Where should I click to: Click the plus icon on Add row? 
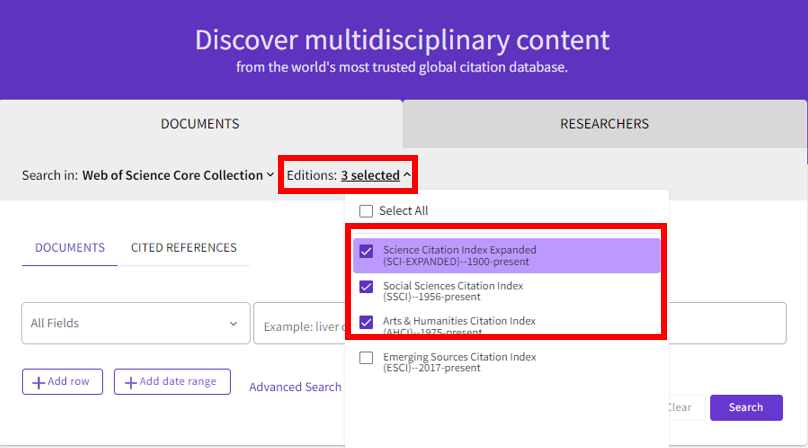[x=38, y=383]
